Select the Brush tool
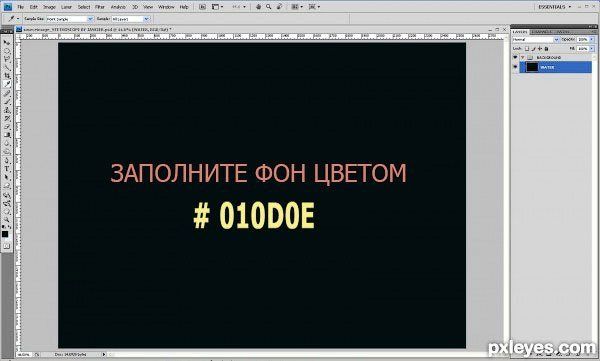The width and height of the screenshot is (600, 361). (7, 102)
